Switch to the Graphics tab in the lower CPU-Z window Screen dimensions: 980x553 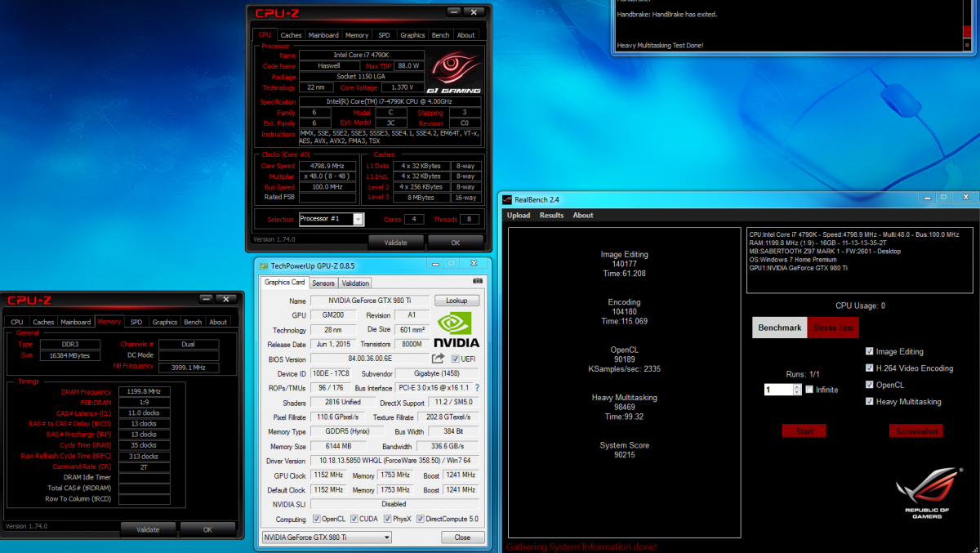(165, 322)
